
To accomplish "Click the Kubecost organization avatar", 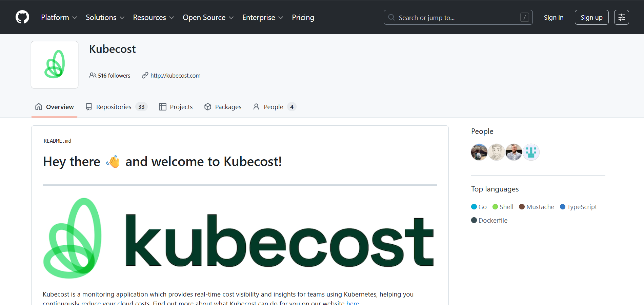I will (54, 64).
